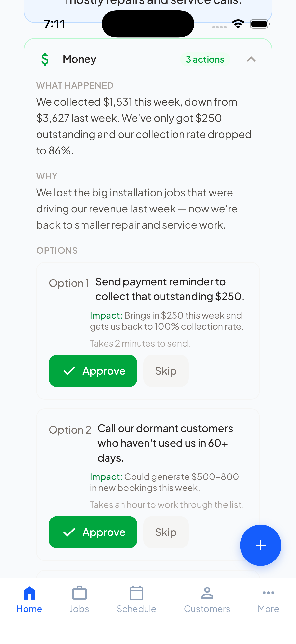296x644 pixels.
Task: Tap the three-dots More icon
Action: click(x=268, y=593)
